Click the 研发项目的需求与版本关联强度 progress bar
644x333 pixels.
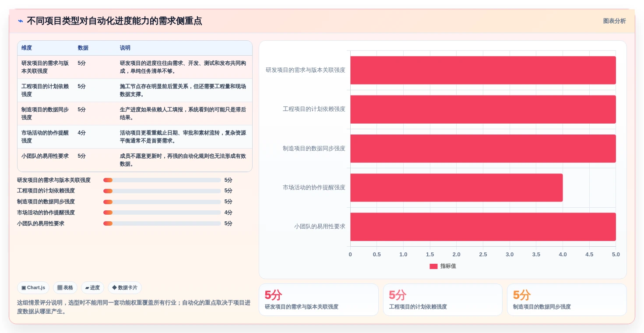(x=162, y=180)
